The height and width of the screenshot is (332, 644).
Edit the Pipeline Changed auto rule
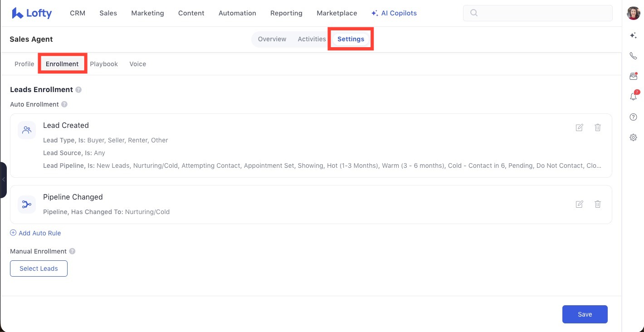tap(579, 204)
